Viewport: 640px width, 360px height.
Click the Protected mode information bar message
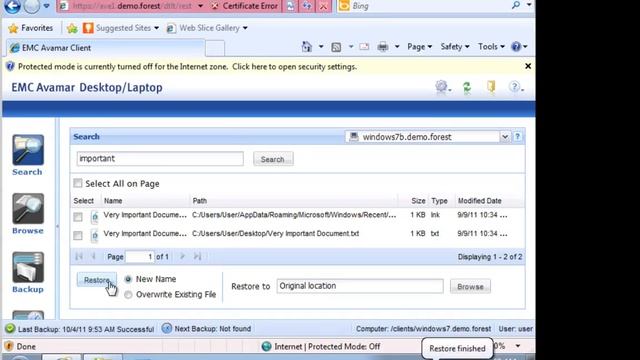pos(187,67)
